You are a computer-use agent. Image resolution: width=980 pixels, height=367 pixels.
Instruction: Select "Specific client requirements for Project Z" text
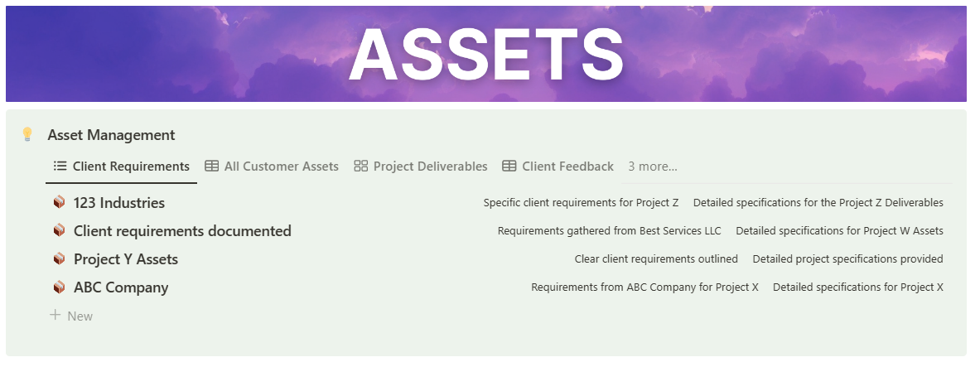pyautogui.click(x=581, y=203)
